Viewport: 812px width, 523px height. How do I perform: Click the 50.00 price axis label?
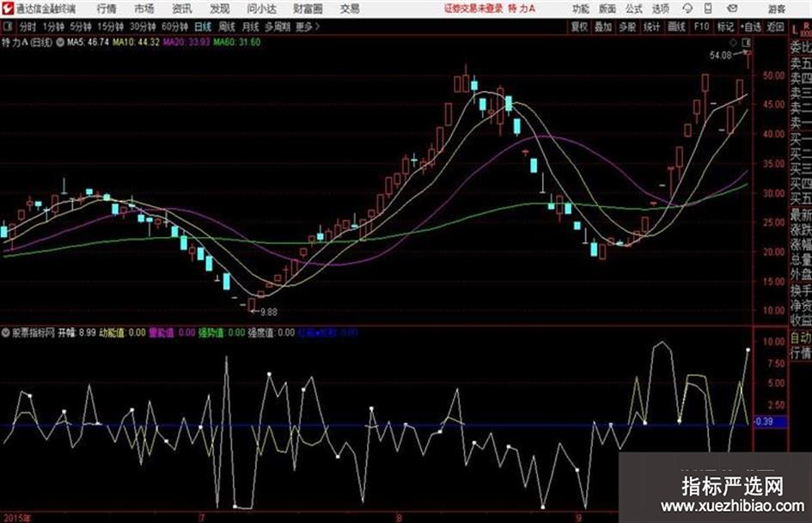click(773, 76)
